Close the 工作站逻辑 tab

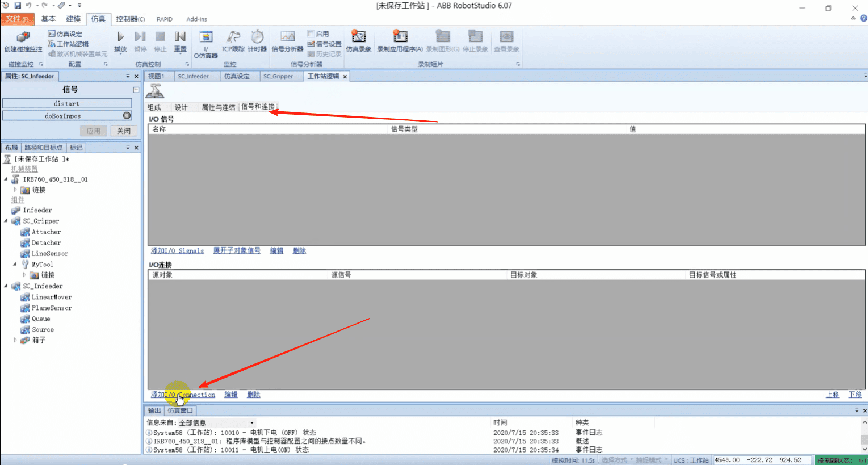[x=345, y=76]
